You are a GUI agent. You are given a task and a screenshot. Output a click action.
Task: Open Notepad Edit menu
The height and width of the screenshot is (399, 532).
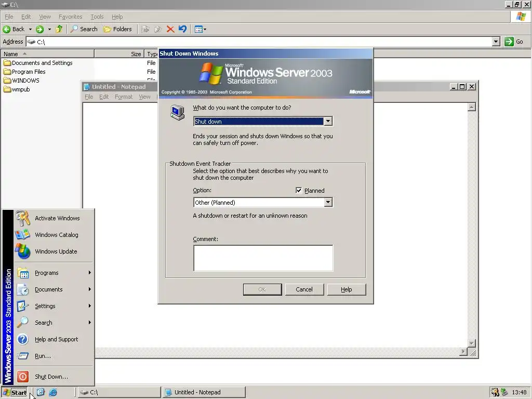104,97
